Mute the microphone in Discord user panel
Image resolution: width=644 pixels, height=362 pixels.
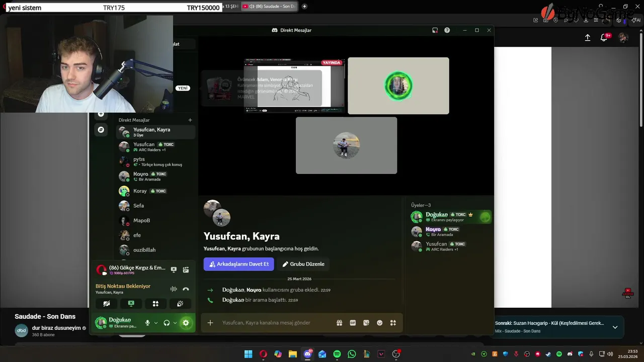pyautogui.click(x=147, y=323)
